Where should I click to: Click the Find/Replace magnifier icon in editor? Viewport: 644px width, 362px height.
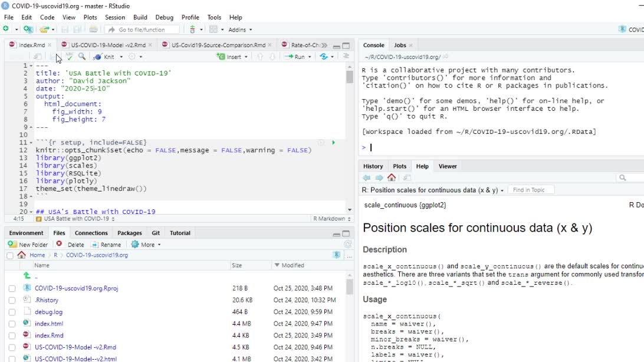[x=82, y=57]
